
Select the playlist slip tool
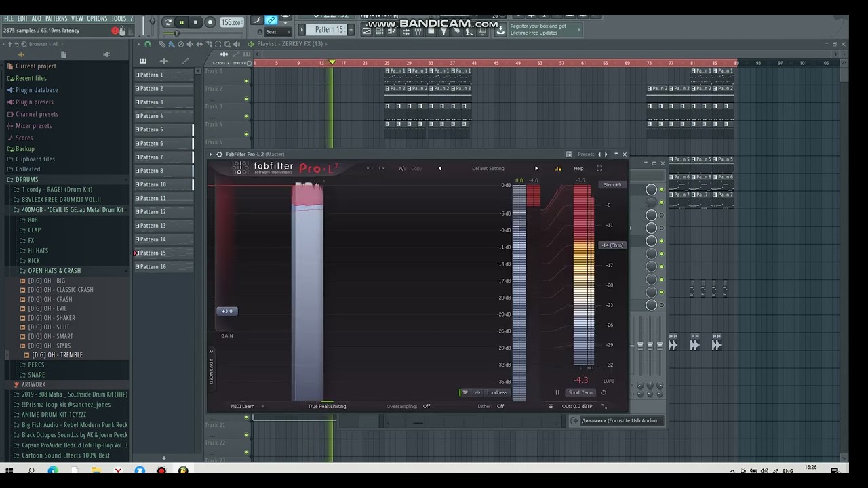(x=199, y=44)
